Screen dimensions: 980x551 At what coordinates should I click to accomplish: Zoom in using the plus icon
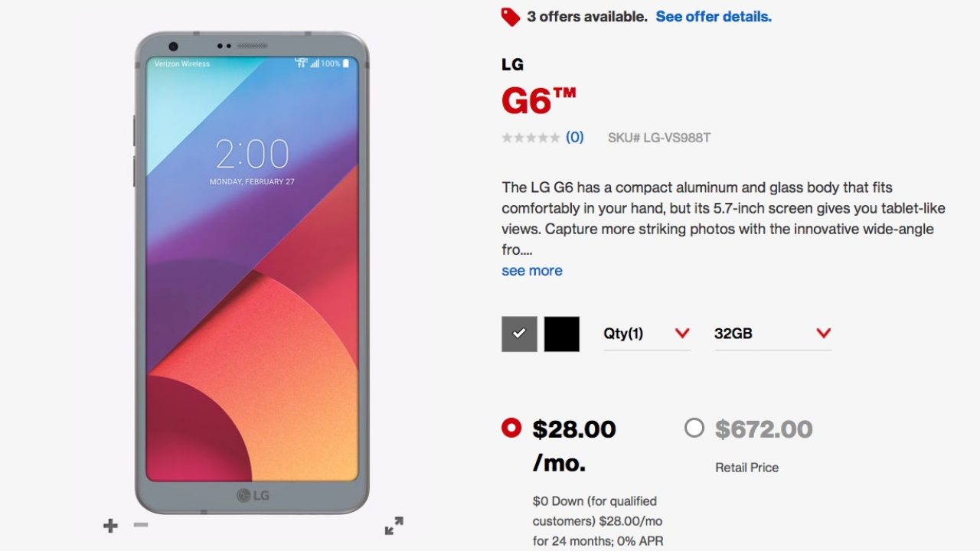(111, 526)
